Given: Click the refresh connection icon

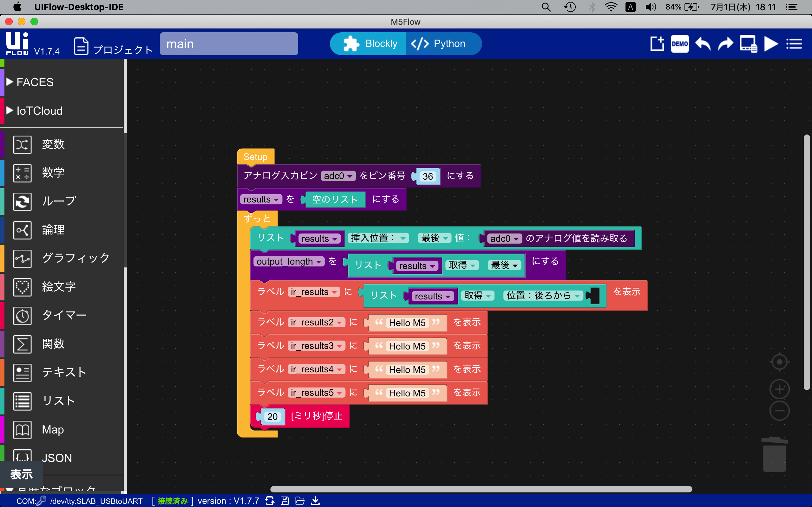Looking at the screenshot, I should point(269,501).
